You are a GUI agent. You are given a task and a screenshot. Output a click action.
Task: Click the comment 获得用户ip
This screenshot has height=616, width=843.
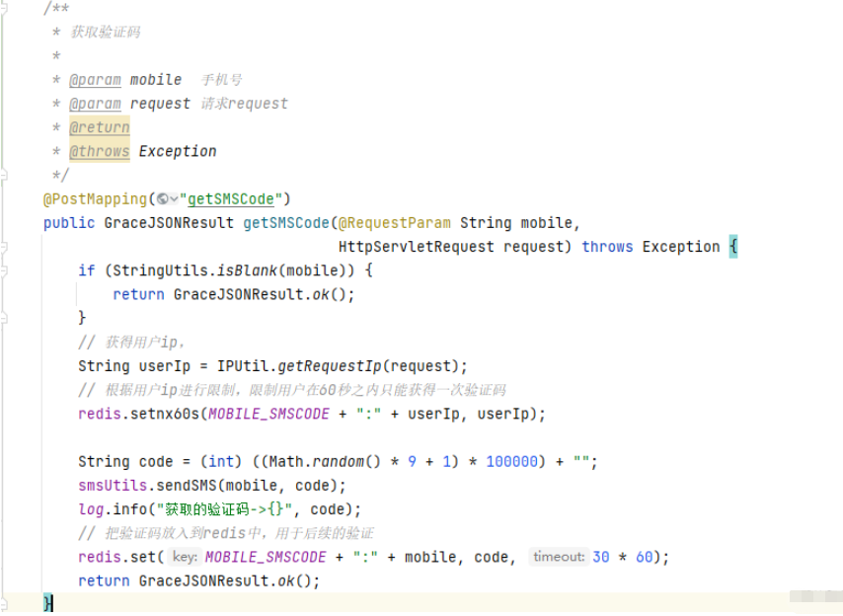131,342
